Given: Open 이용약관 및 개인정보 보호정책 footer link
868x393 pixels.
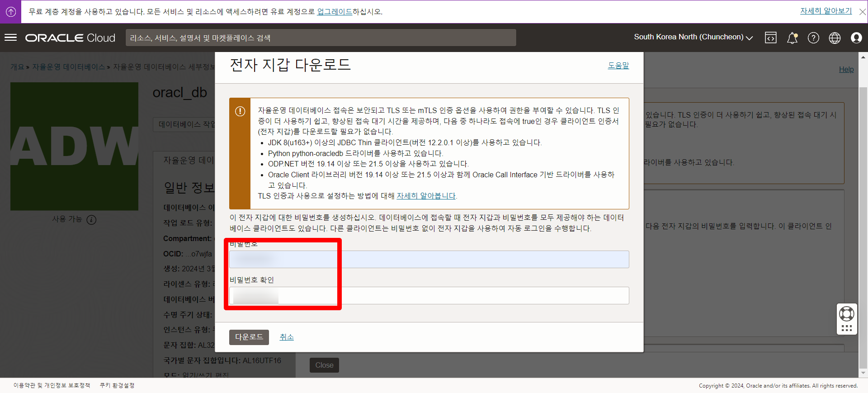Looking at the screenshot, I should point(52,385).
